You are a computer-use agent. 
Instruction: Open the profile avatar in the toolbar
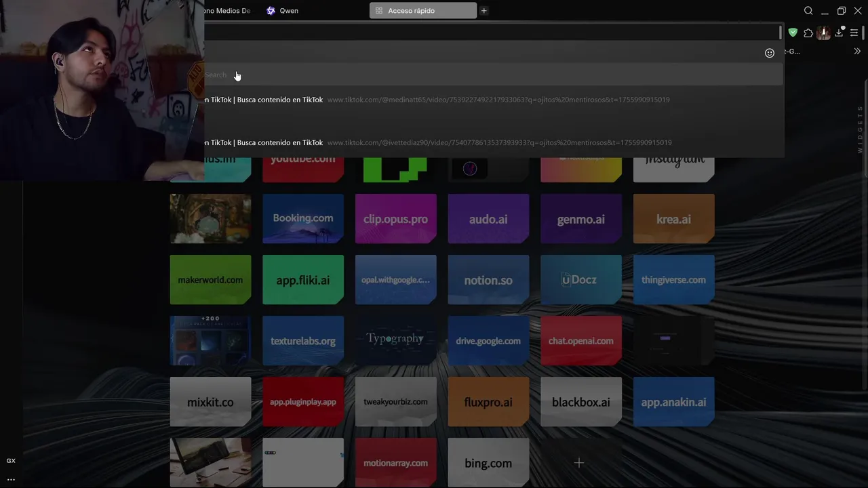(823, 33)
